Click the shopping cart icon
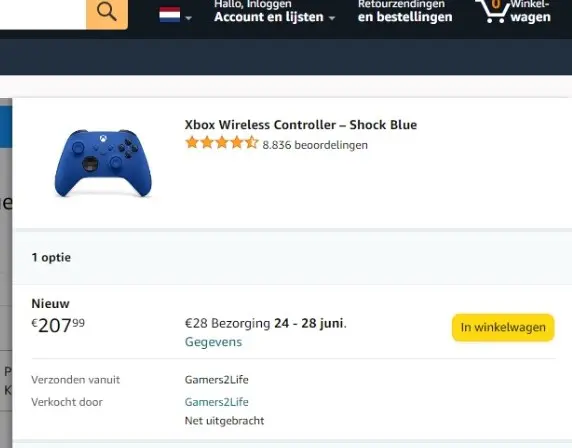The height and width of the screenshot is (448, 572). click(492, 12)
